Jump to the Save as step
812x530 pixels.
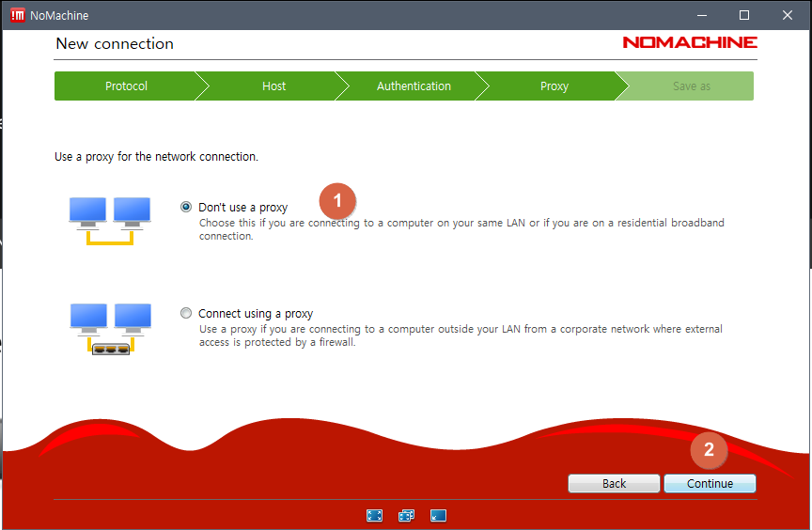point(692,86)
